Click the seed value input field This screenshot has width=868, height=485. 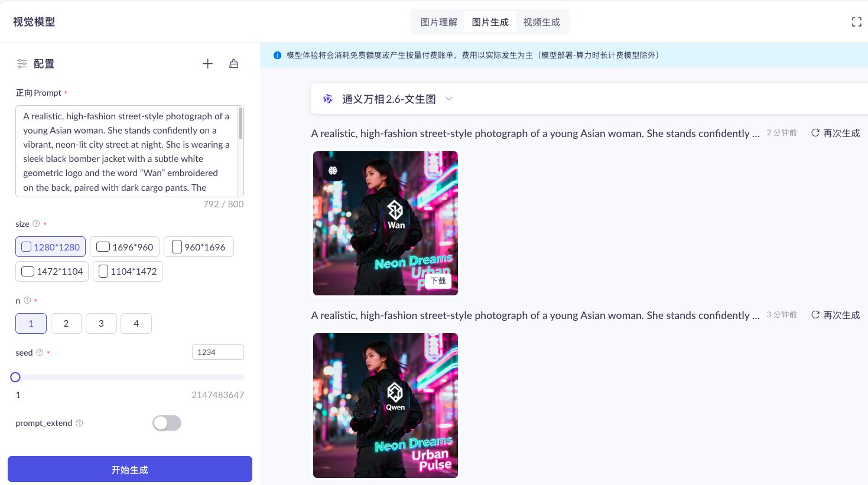(217, 352)
